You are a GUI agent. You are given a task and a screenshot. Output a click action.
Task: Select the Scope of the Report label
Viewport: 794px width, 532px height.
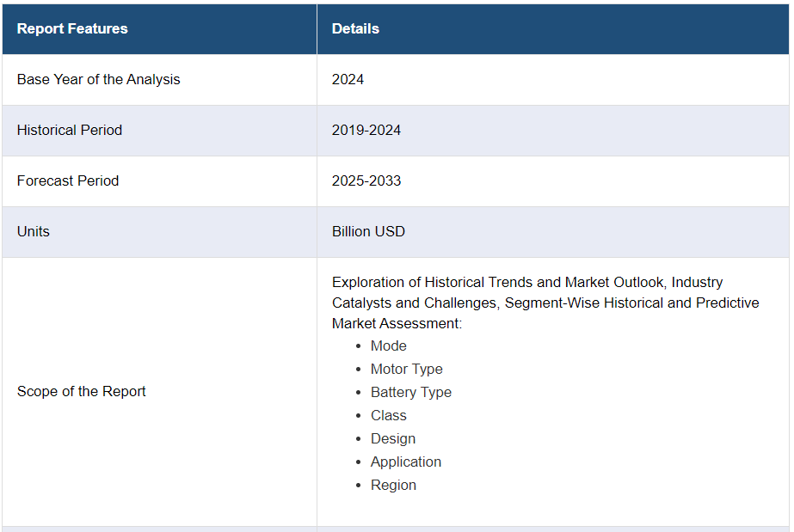click(x=82, y=391)
